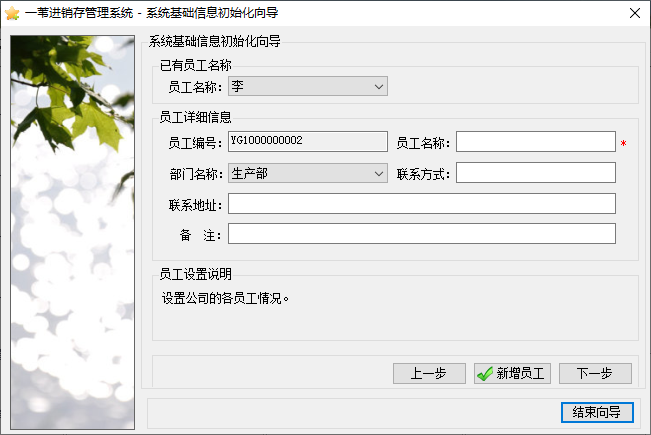Click the star application icon in title bar
The image size is (651, 435).
12,13
